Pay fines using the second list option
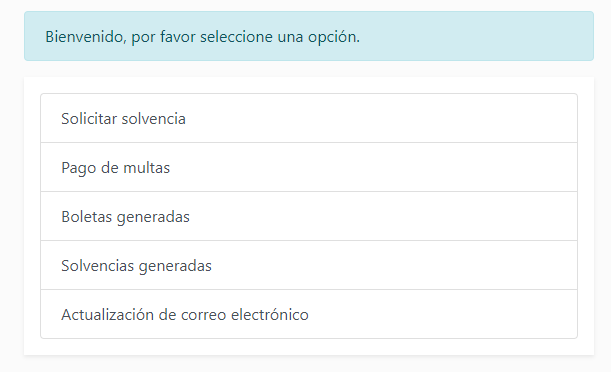Image resolution: width=611 pixels, height=372 pixels. pos(309,167)
